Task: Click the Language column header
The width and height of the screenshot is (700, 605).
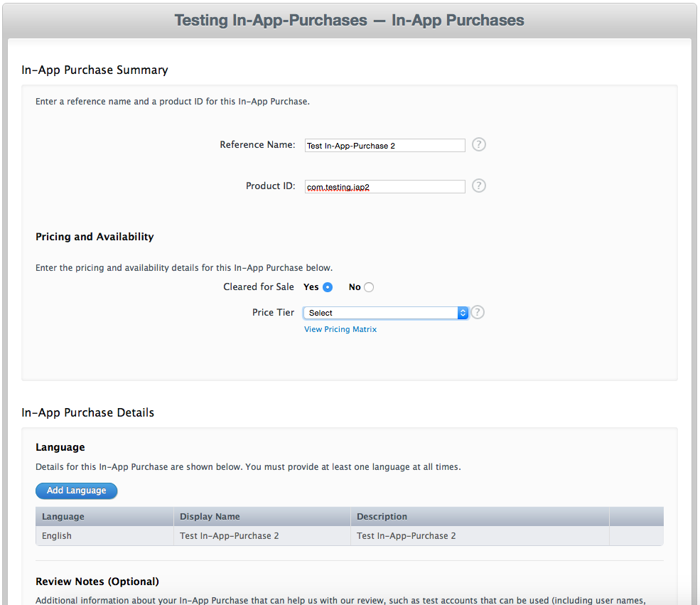Action: pyautogui.click(x=63, y=517)
